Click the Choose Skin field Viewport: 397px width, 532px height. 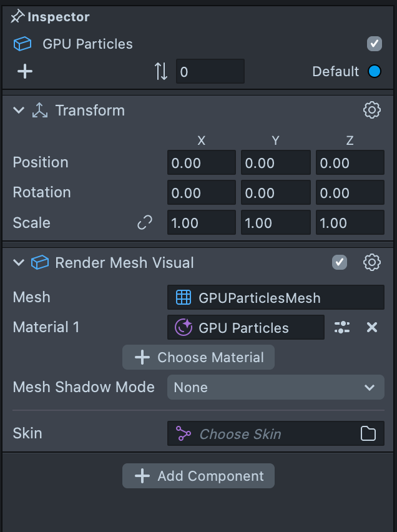262,434
